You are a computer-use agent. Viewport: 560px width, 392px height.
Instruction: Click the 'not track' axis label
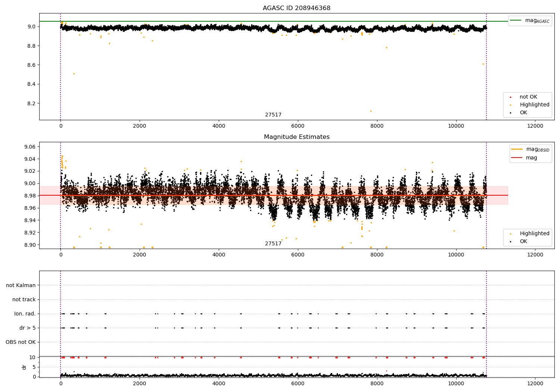tap(24, 299)
